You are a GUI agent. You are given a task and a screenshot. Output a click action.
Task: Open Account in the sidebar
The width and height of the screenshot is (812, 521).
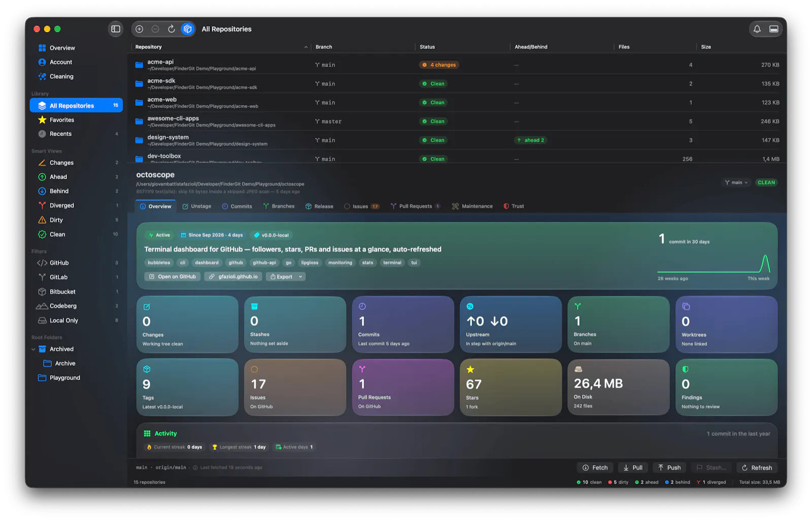pos(76,62)
